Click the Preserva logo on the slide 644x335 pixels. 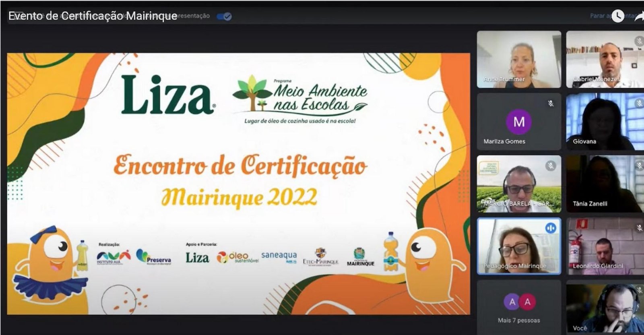click(154, 257)
